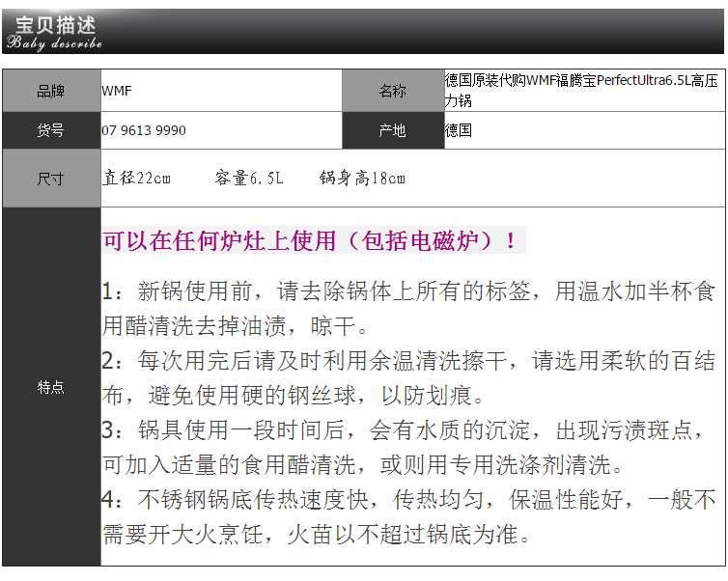Click the product name 德国原装代购WMF福腾宝 text
This screenshot has width=728, height=581.
click(581, 90)
